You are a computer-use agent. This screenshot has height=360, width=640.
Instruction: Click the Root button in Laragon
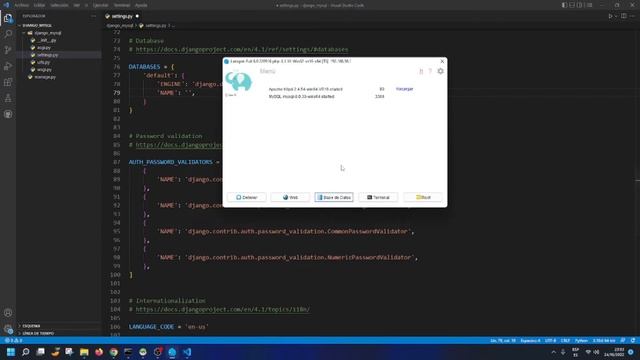(423, 197)
